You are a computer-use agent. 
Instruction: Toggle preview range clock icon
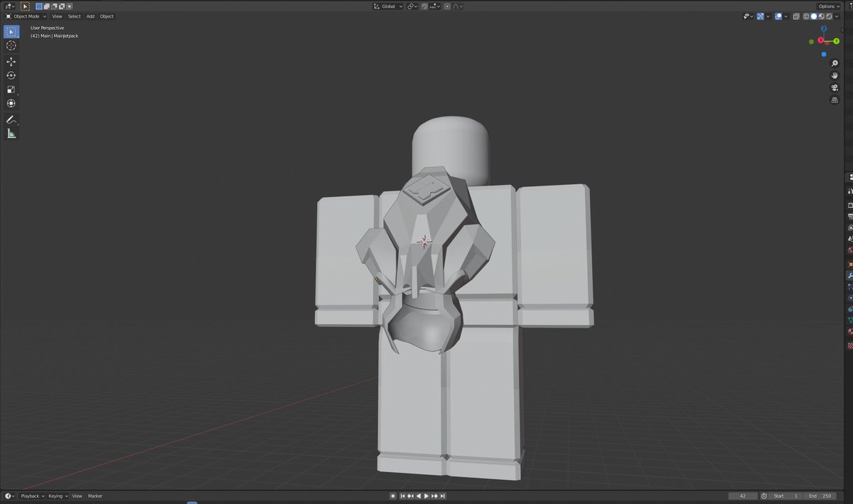click(764, 496)
